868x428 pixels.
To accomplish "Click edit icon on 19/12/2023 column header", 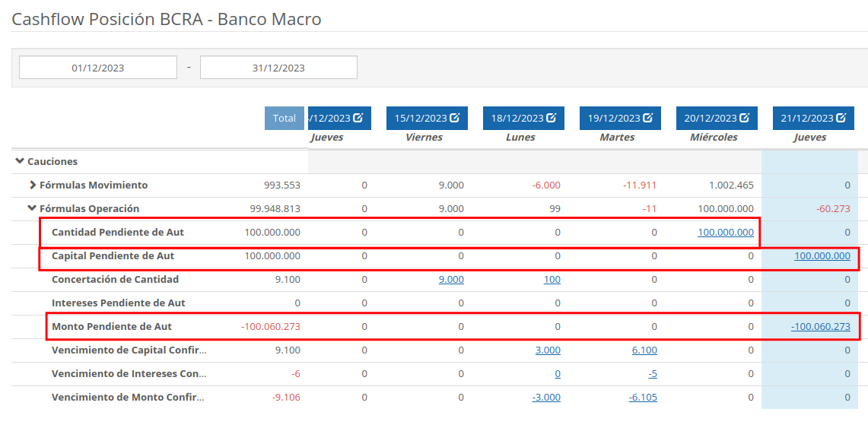I will click(648, 118).
